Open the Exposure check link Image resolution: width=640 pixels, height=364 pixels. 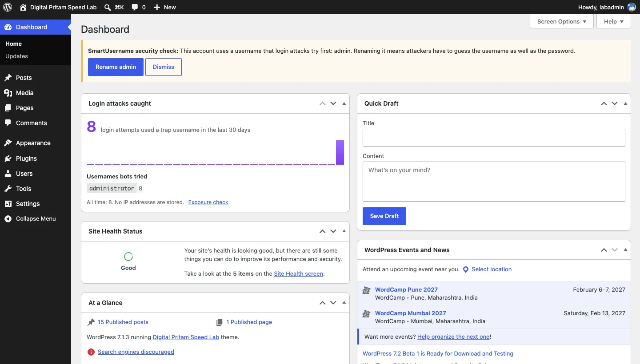pos(208,202)
